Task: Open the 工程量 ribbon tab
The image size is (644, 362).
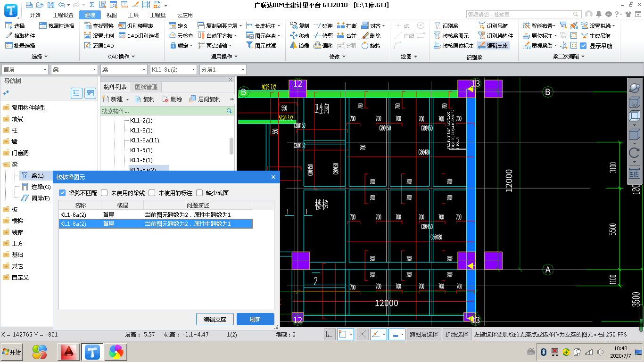Action: 157,15
